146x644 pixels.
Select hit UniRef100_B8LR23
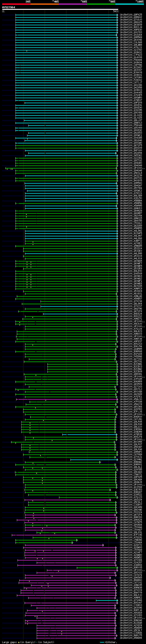[x=131, y=331]
